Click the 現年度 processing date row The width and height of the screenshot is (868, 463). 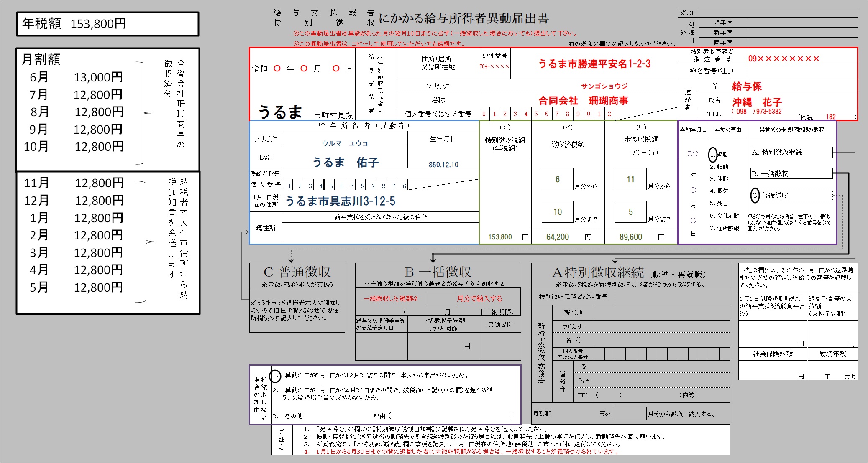[x=777, y=23]
